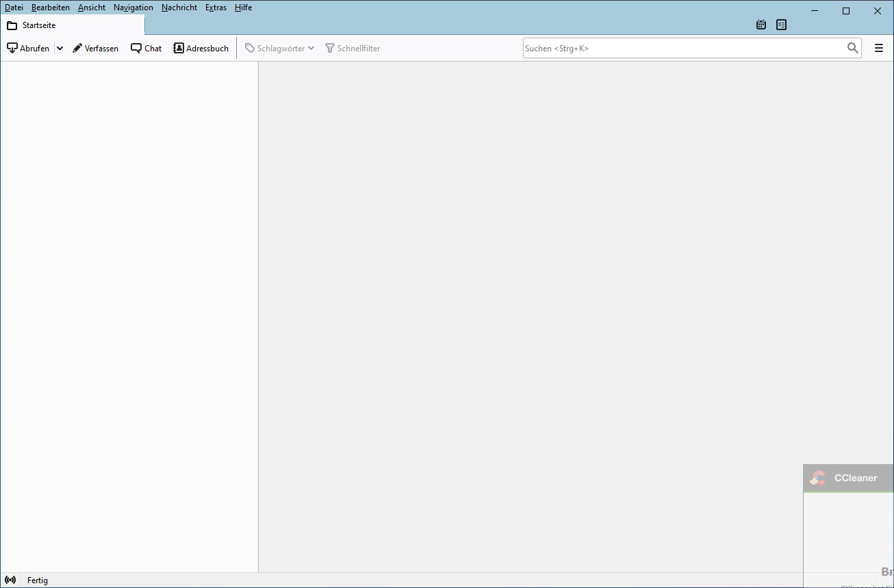Screen dimensions: 894x588
Task: Open the Schlagwörter tags dropdown
Action: click(x=280, y=49)
